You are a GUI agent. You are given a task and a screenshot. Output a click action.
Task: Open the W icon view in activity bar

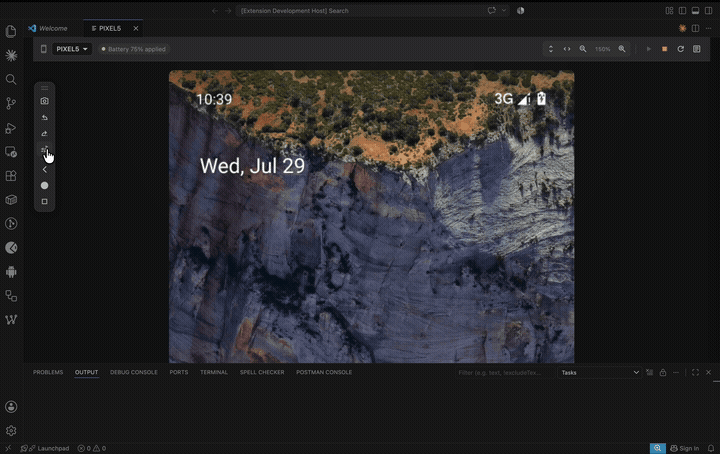11,319
